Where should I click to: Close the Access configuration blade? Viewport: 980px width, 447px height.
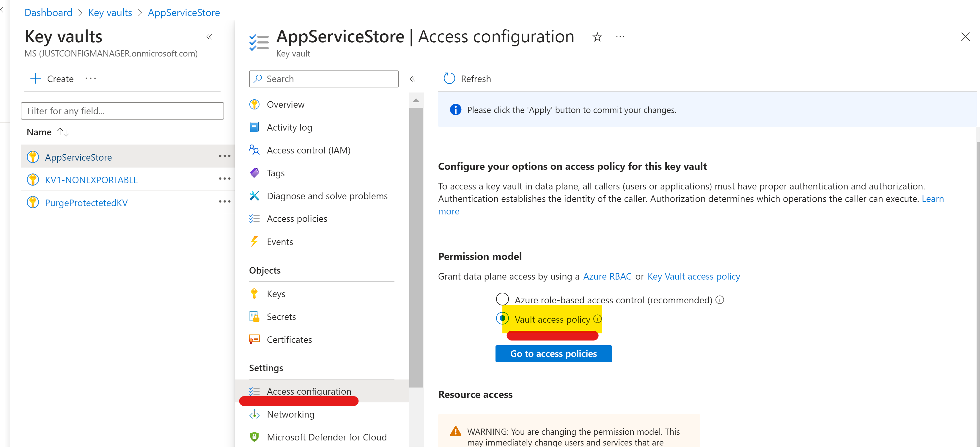(x=965, y=37)
